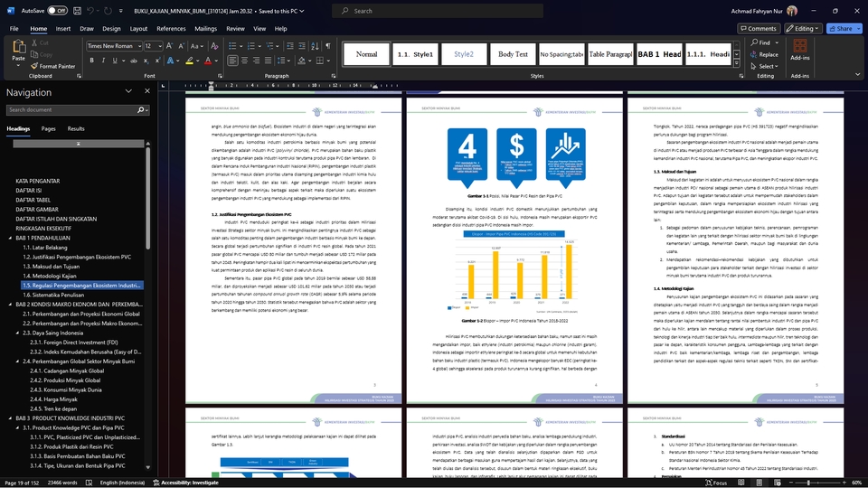This screenshot has height=488, width=868.
Task: Open the References ribbon tab
Action: (171, 29)
